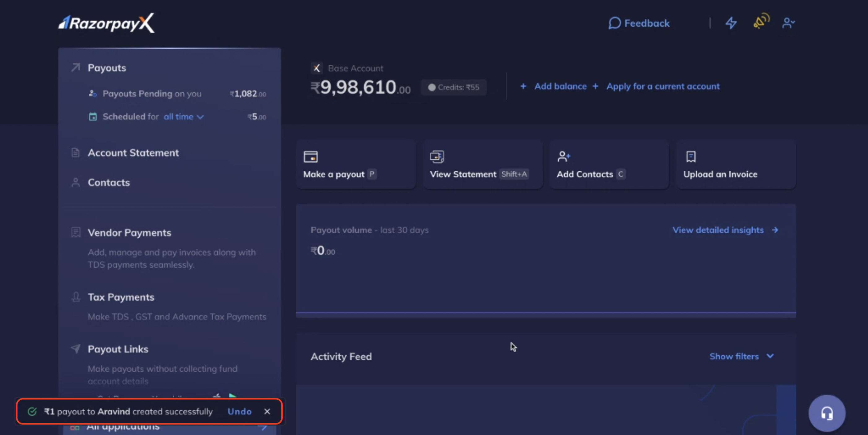
Task: Click the Upload an Invoice card
Action: [x=736, y=165]
